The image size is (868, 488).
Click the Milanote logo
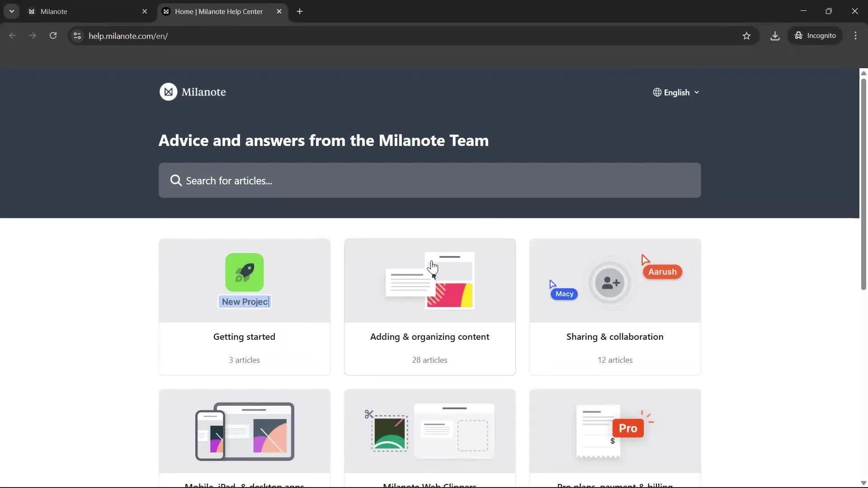(193, 92)
